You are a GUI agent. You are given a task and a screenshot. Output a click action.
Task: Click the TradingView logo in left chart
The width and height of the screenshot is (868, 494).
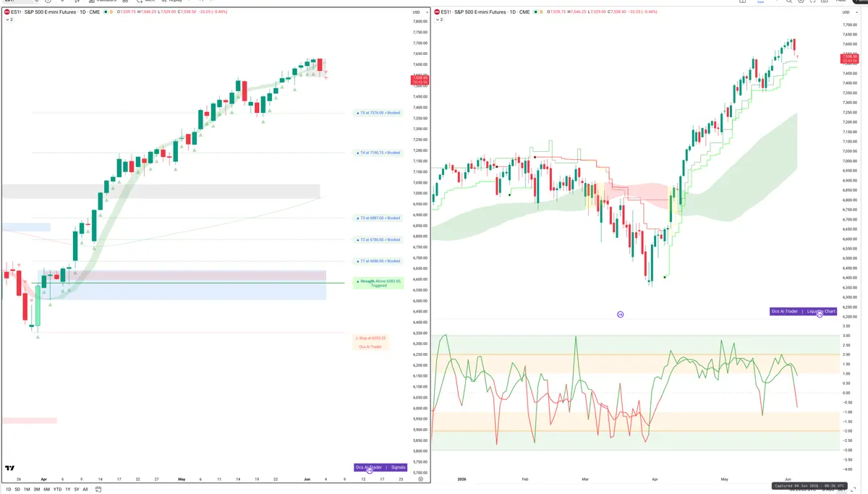(10, 469)
